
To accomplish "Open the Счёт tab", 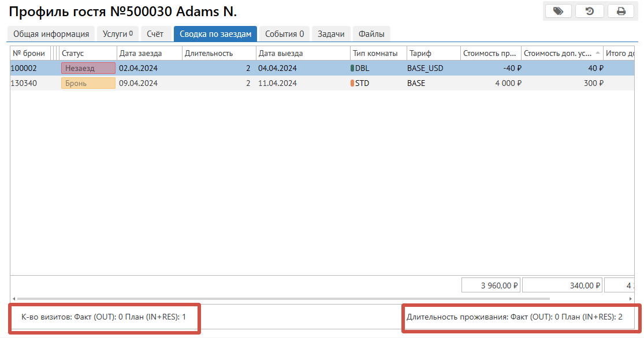I will tap(155, 34).
